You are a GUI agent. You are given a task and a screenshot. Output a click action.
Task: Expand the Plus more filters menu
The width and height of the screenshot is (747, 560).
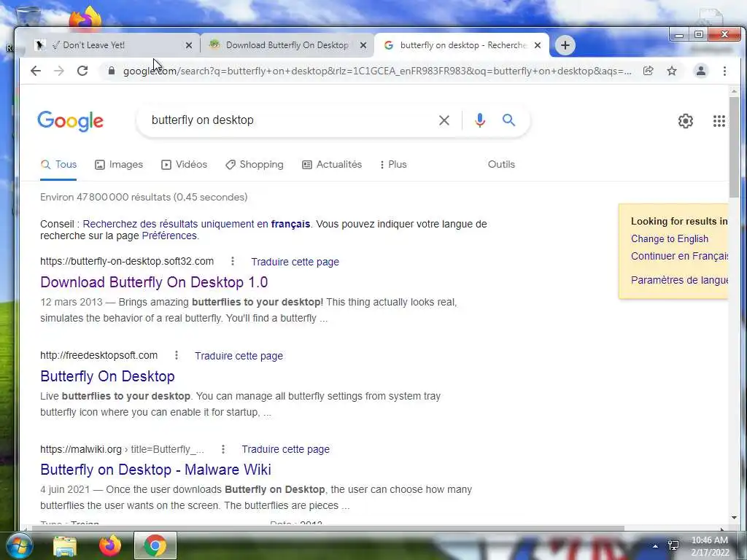393,165
